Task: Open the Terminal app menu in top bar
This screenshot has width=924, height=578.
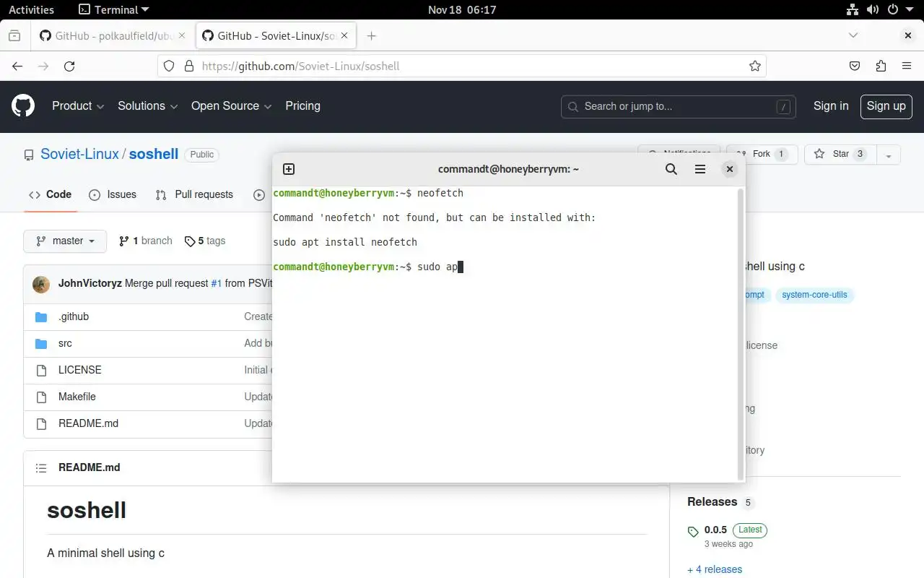Action: click(x=114, y=10)
